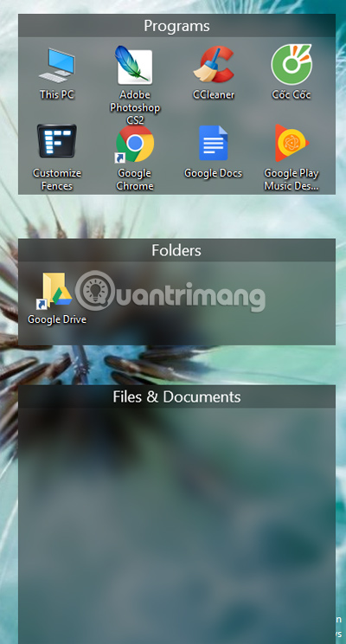The width and height of the screenshot is (346, 644).
Task: Click the "Customize Fences" label text
Action: click(x=57, y=180)
